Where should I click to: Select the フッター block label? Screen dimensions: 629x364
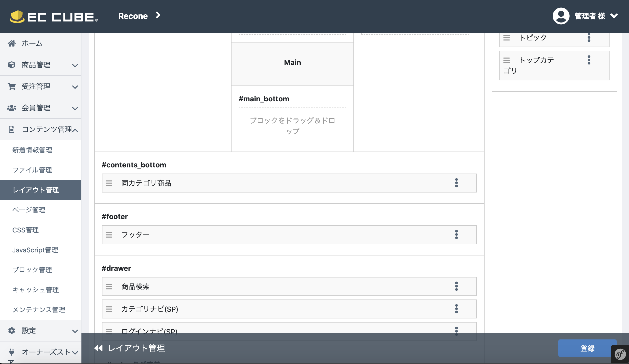135,235
